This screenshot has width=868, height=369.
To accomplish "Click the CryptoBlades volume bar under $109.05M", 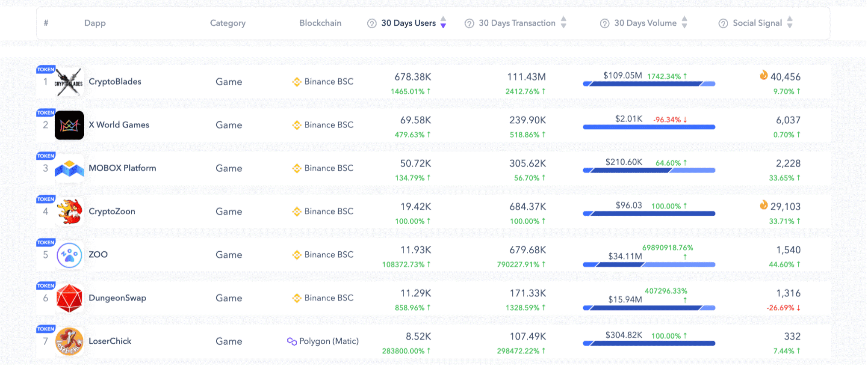I will pos(649,84).
